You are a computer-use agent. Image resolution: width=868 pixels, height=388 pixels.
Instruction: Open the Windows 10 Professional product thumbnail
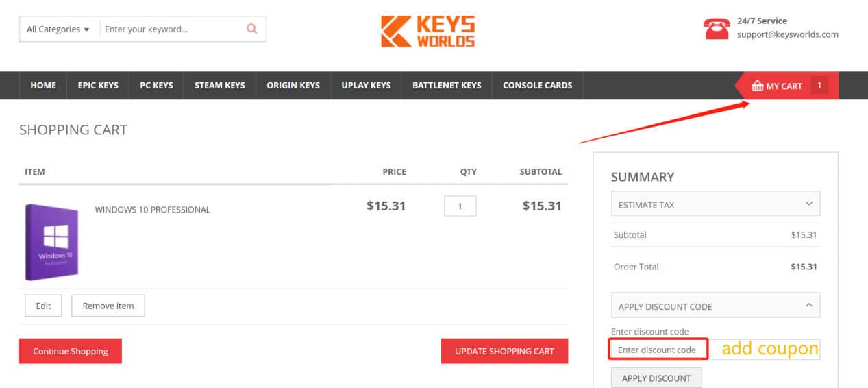(51, 241)
